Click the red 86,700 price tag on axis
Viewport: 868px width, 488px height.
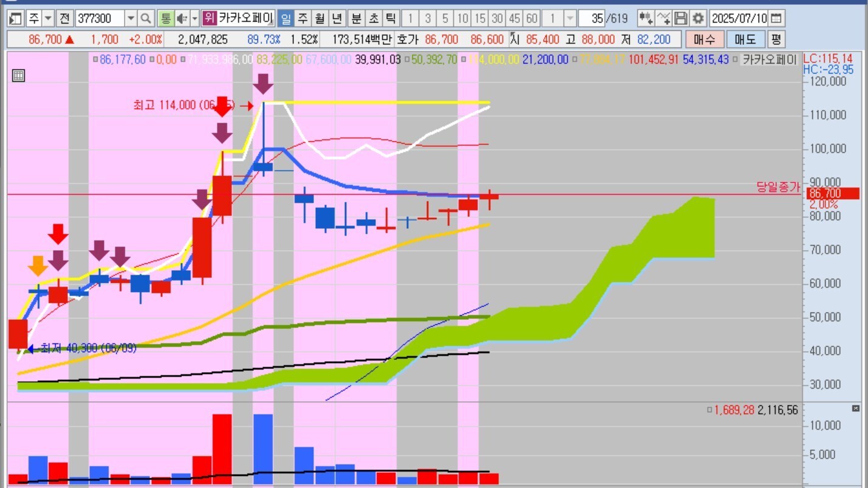click(x=832, y=194)
